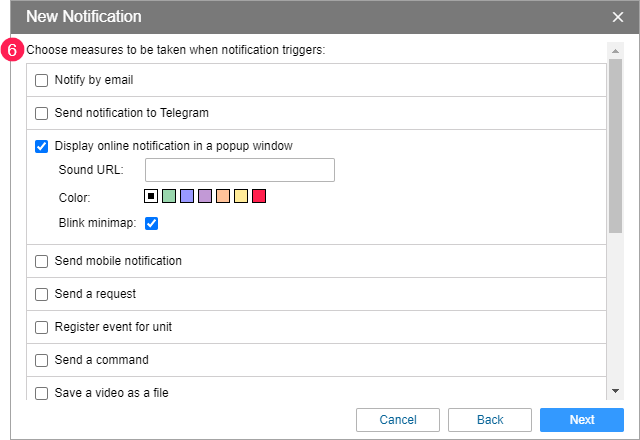The image size is (640, 440).
Task: Check the Send a request option
Action: [x=41, y=294]
